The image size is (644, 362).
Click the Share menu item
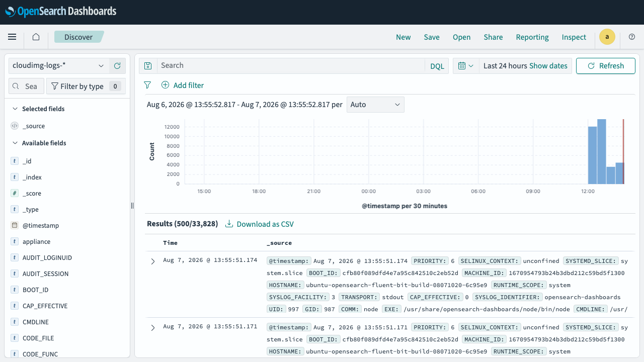pos(494,37)
